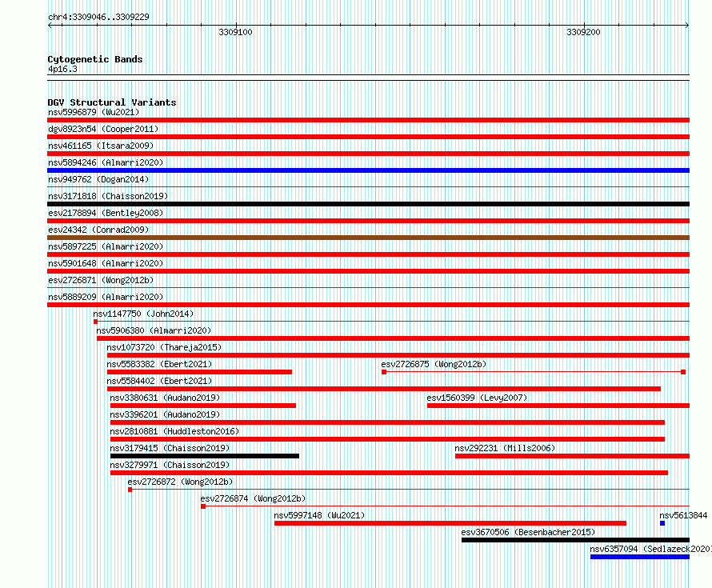Click the blue nsv5894246 (Almarri2020) variant bar

(x=368, y=170)
